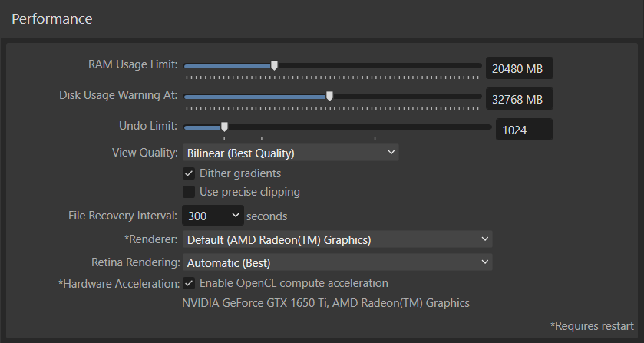Click the Retina Rendering chevron arrow
The image size is (644, 343).
pos(484,262)
